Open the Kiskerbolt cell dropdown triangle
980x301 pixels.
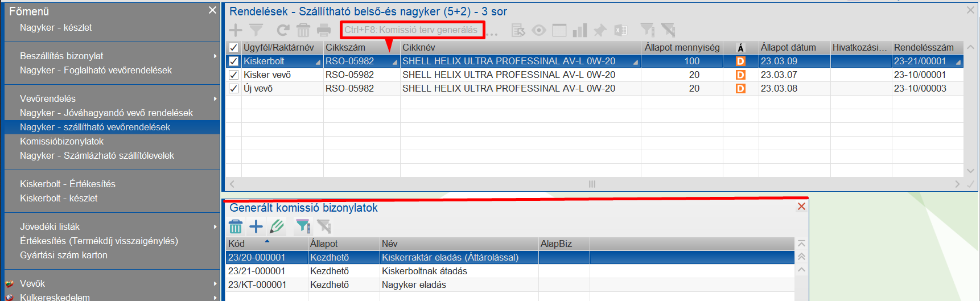click(x=319, y=63)
